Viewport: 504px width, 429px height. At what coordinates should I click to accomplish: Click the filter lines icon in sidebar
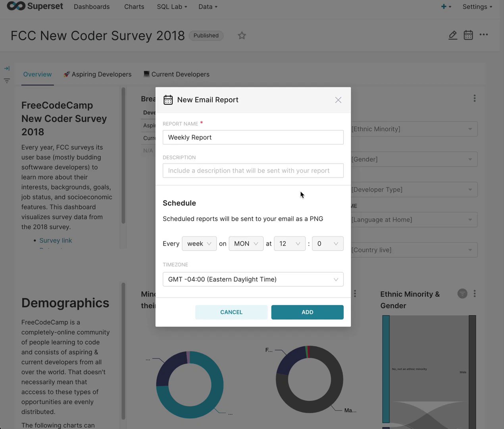(7, 81)
